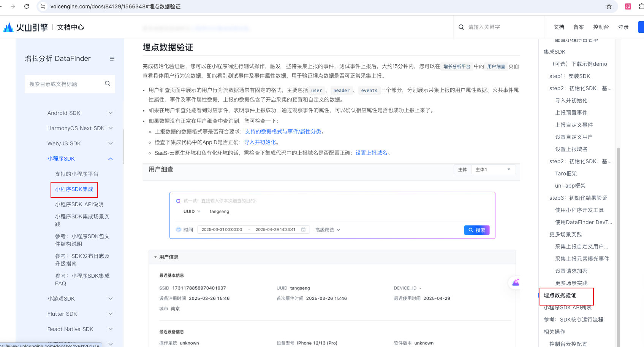Jump to 上报预置事件 in outline
The image size is (644, 347).
(x=571, y=113)
